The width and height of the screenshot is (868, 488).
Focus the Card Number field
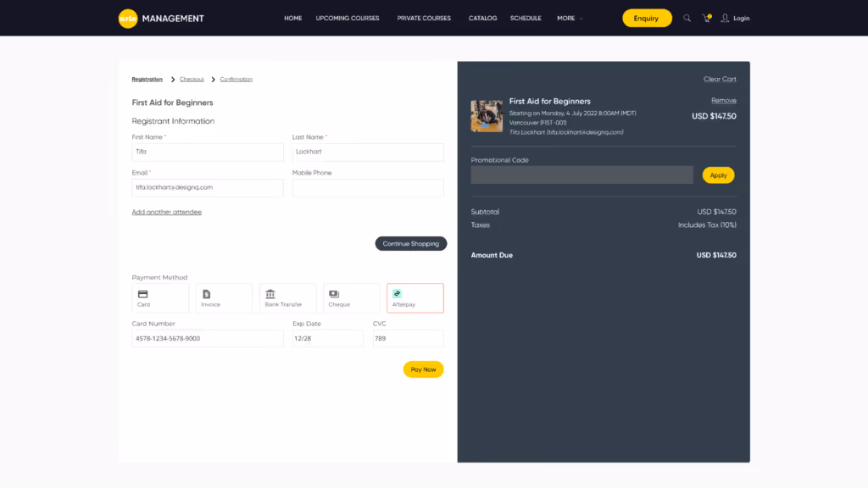point(208,339)
